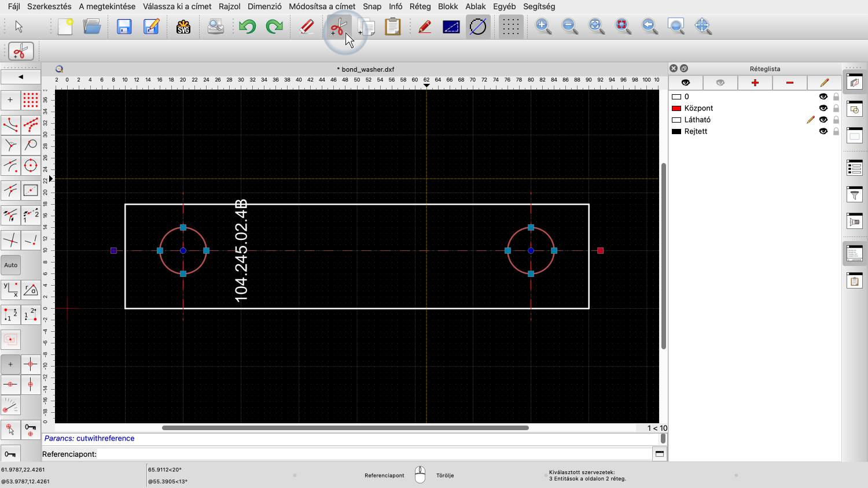Click the Redo arrow icon

pos(274,27)
